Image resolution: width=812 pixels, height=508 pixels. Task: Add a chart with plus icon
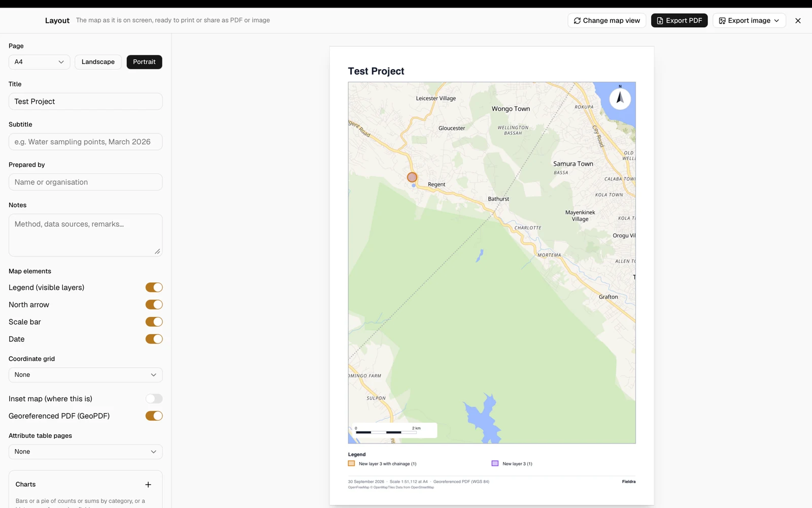tap(148, 485)
